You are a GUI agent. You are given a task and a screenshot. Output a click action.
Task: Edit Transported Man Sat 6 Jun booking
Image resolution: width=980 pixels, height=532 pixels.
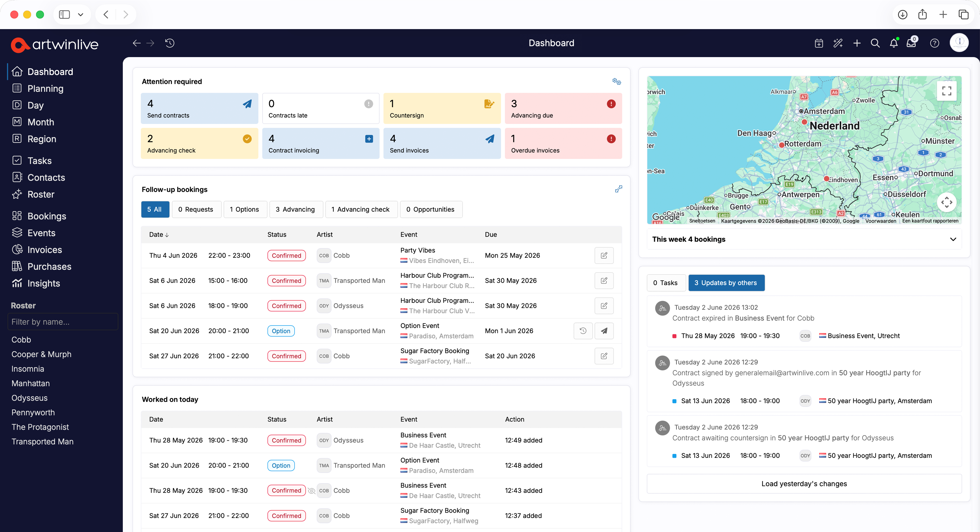point(604,280)
